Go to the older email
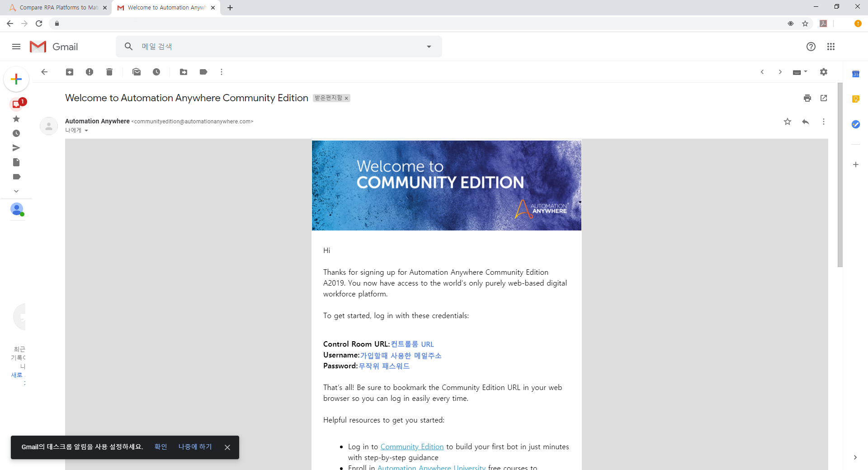 780,72
